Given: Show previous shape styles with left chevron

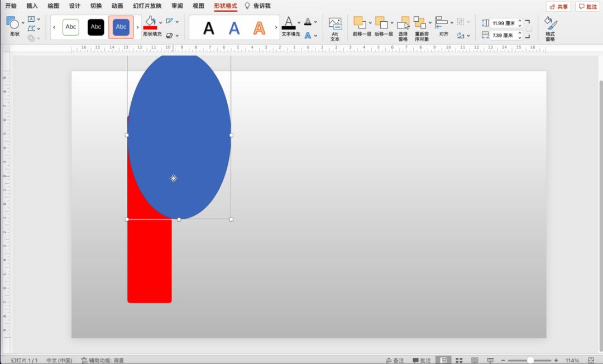Looking at the screenshot, I should (x=54, y=27).
